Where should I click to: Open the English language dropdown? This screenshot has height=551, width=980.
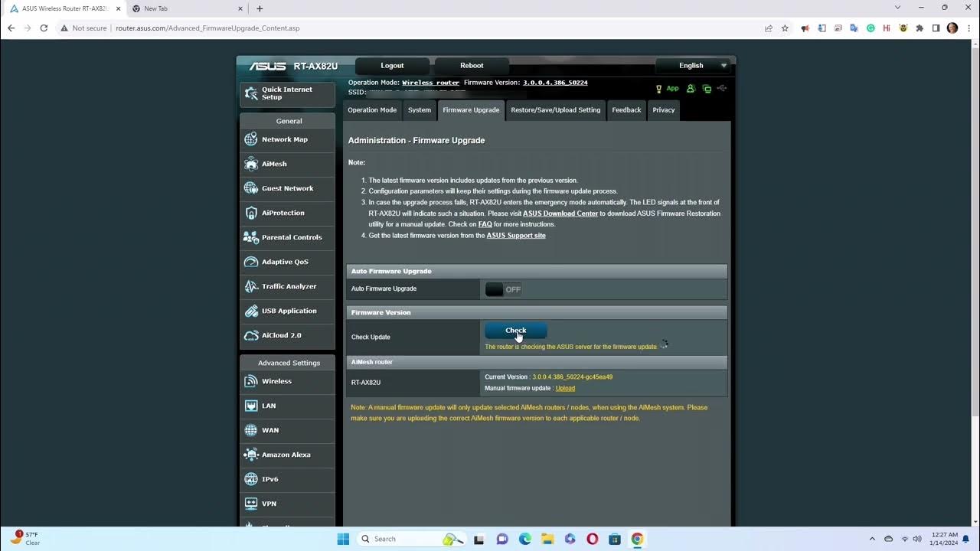pos(693,66)
